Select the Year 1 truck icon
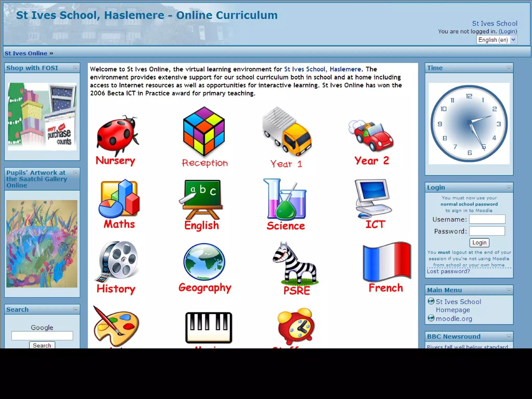The image size is (532, 399). pyautogui.click(x=287, y=131)
